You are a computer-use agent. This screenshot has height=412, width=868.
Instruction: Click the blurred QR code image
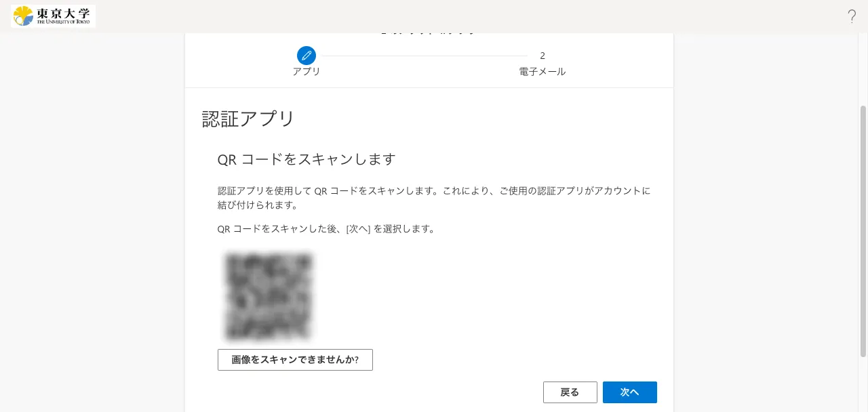click(268, 296)
